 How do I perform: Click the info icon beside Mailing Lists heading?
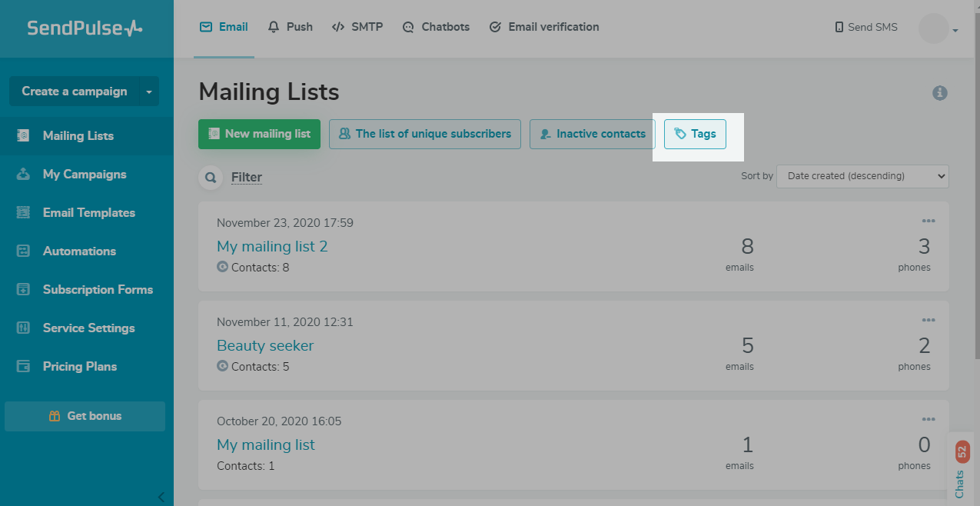pyautogui.click(x=939, y=93)
